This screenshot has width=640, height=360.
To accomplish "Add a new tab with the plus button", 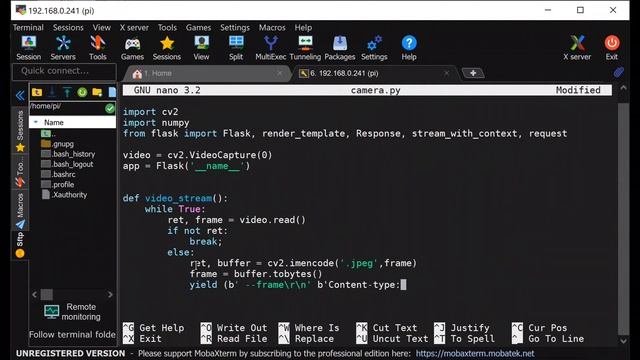I will click(473, 73).
